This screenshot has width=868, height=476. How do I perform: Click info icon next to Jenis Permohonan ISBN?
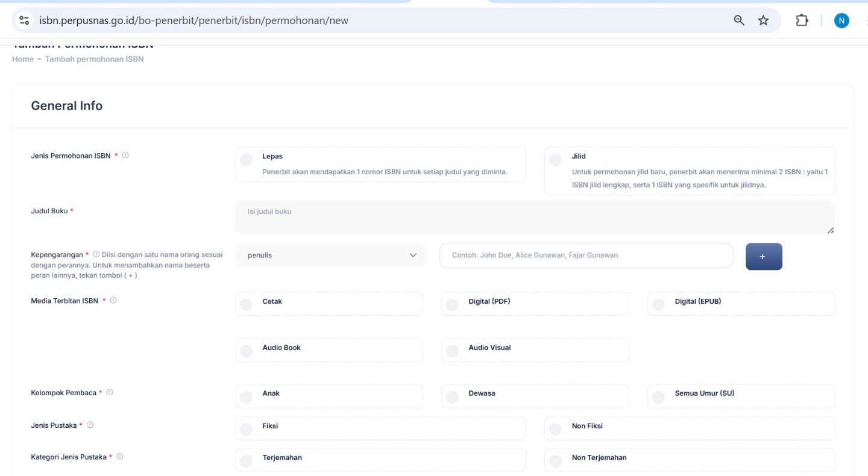pyautogui.click(x=125, y=155)
